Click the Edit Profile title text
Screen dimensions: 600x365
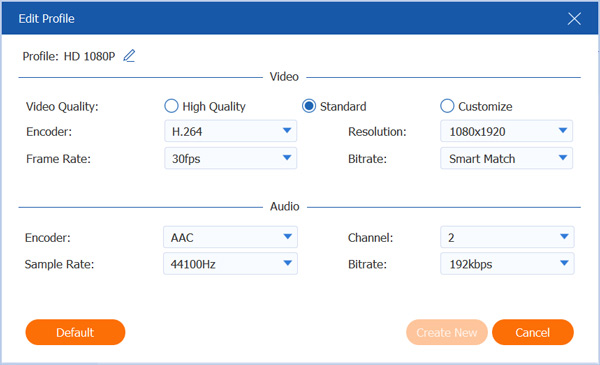[x=46, y=18]
